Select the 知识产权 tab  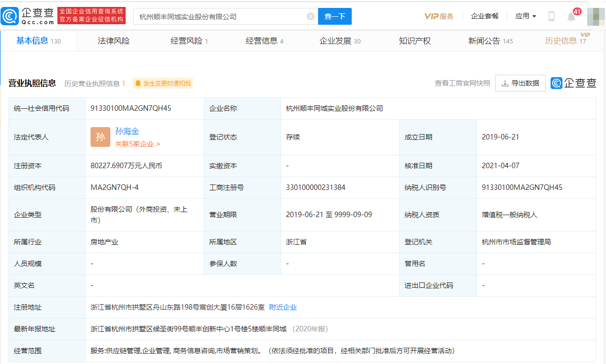coord(415,41)
